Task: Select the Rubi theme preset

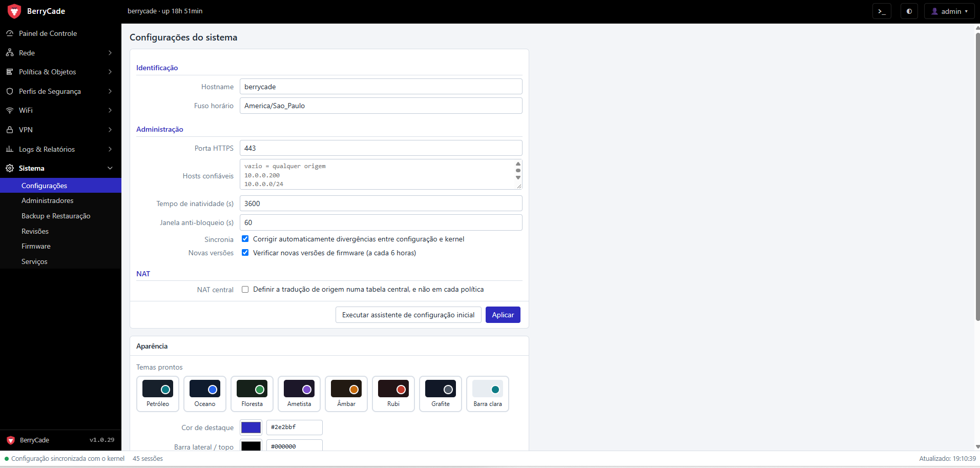Action: [x=393, y=394]
